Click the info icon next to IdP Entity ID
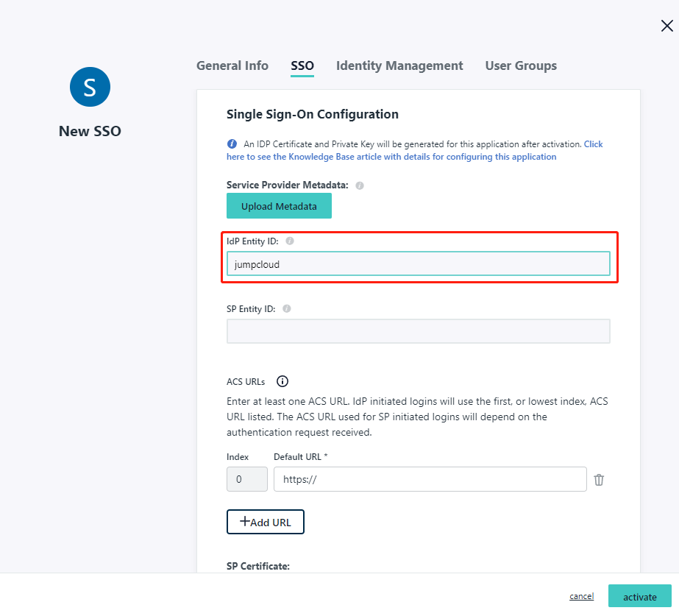This screenshot has width=679, height=616. pyautogui.click(x=290, y=241)
